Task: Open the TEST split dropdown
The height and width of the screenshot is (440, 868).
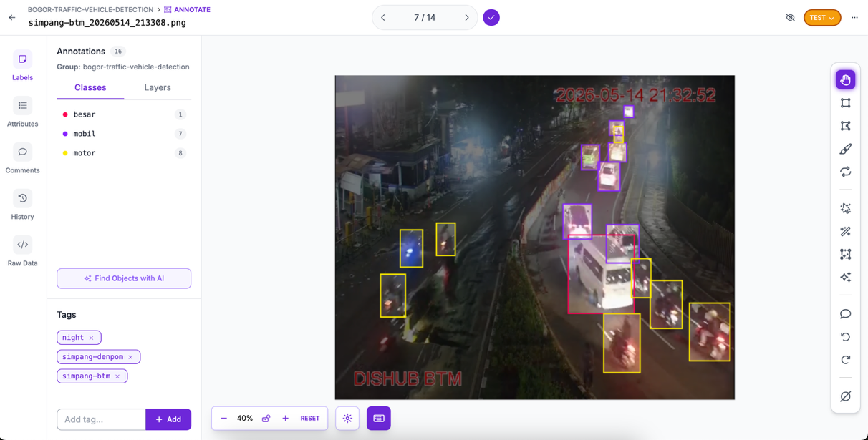Action: 822,18
